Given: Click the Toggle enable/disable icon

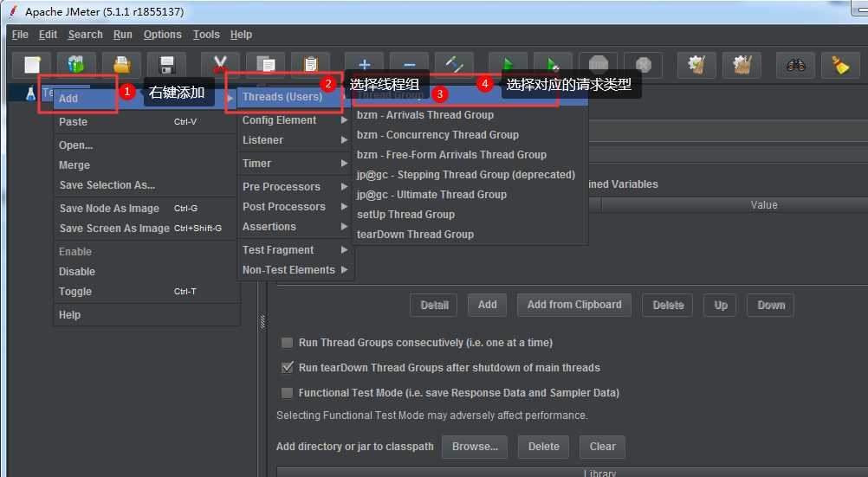Looking at the screenshot, I should 454,65.
